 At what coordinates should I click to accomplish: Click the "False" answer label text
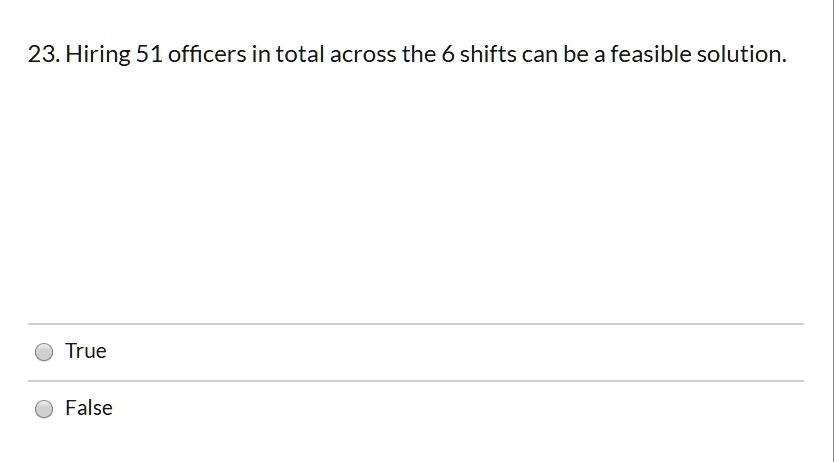coord(89,408)
